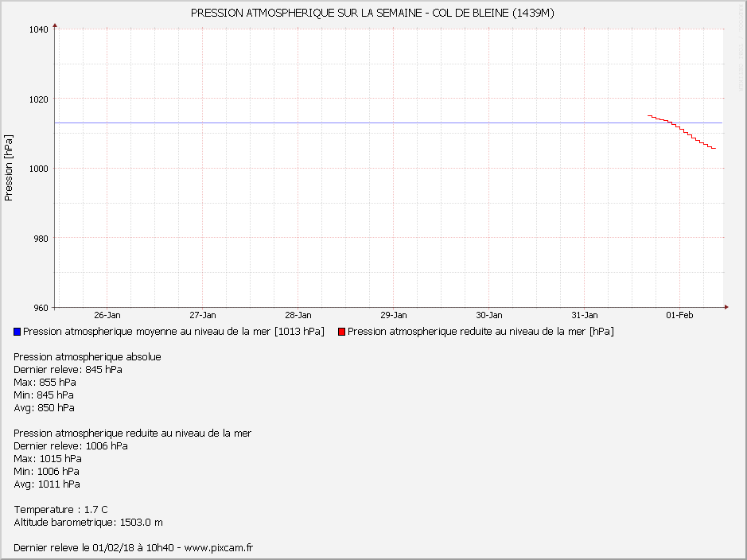747x560 pixels.
Task: Click the red arrowhead atop the y-axis
Action: click(x=55, y=29)
